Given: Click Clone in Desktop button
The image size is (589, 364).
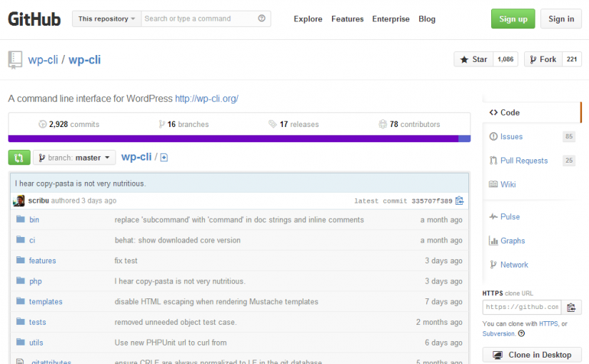Looking at the screenshot, I should click(x=532, y=355).
